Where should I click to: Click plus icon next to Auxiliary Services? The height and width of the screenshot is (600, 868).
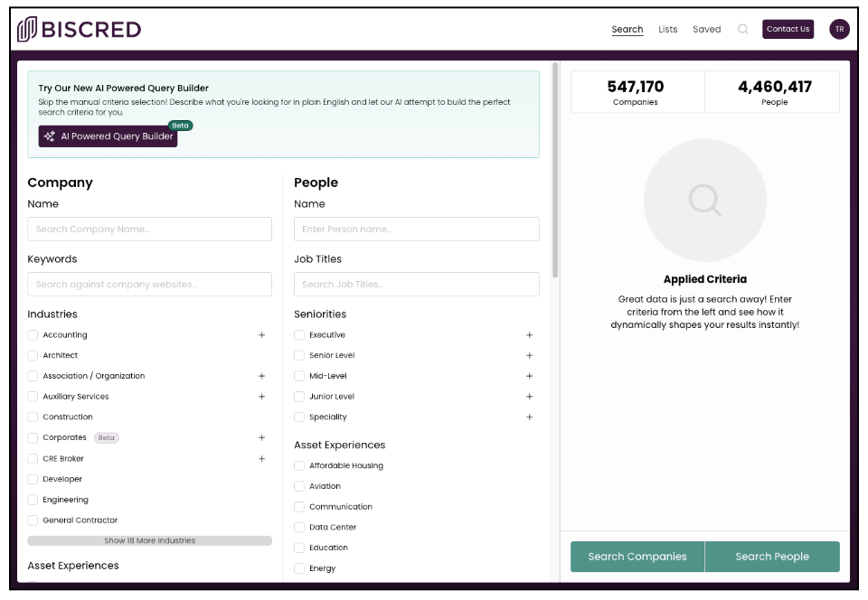(262, 397)
